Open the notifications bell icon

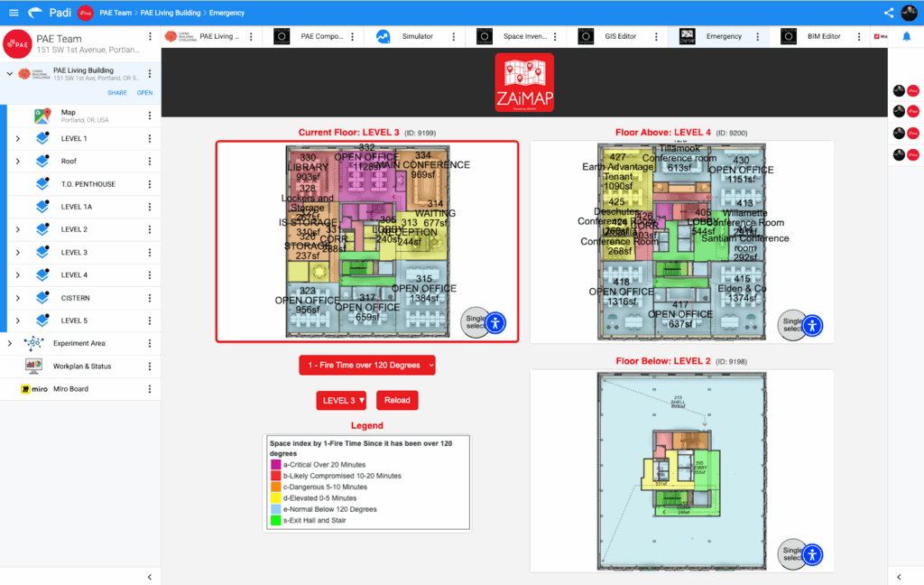tap(907, 36)
